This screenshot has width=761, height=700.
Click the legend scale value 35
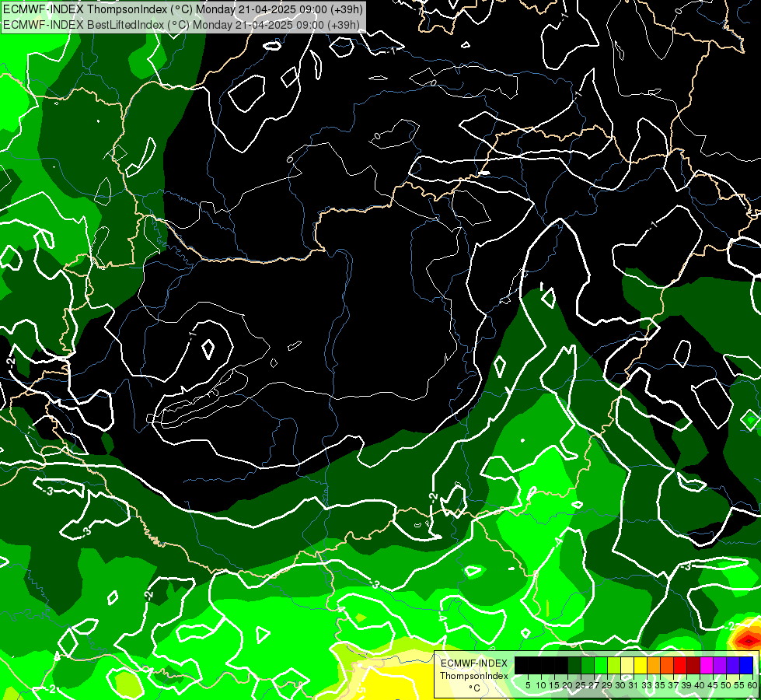coord(660,685)
